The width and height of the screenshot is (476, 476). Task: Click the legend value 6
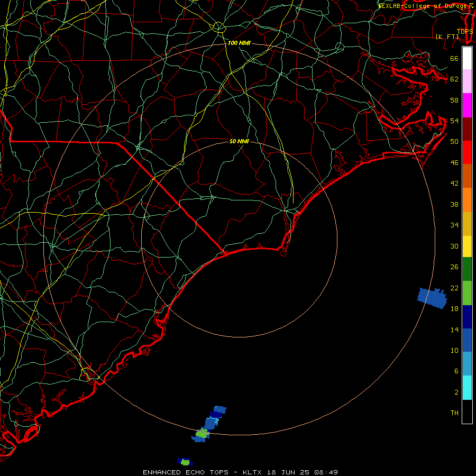pos(456,371)
